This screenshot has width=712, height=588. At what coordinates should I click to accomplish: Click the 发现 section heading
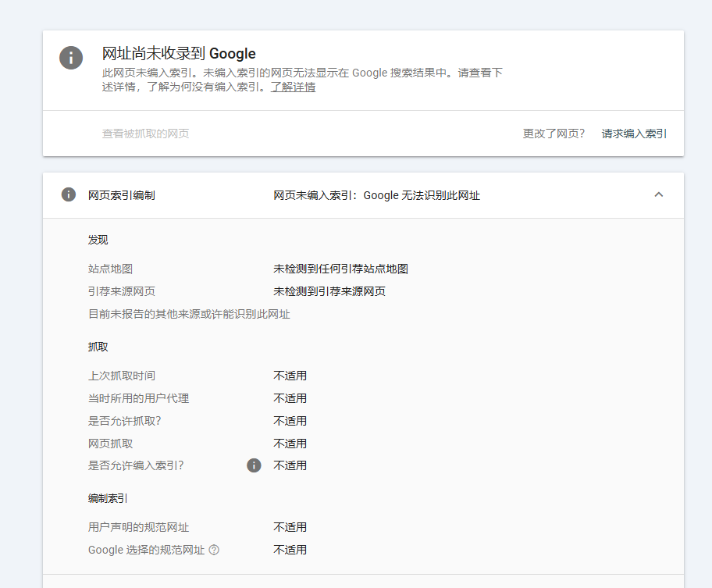[98, 240]
